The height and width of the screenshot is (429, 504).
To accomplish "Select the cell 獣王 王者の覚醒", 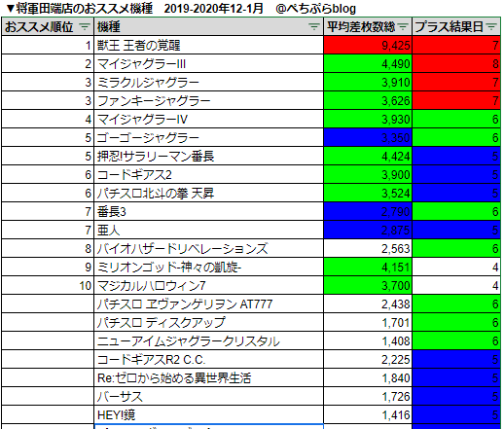I will point(208,45).
